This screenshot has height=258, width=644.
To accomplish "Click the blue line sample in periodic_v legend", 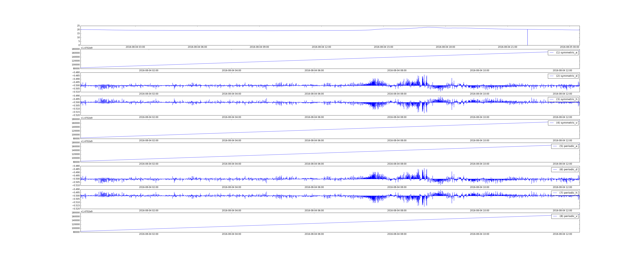I will 555,216.
